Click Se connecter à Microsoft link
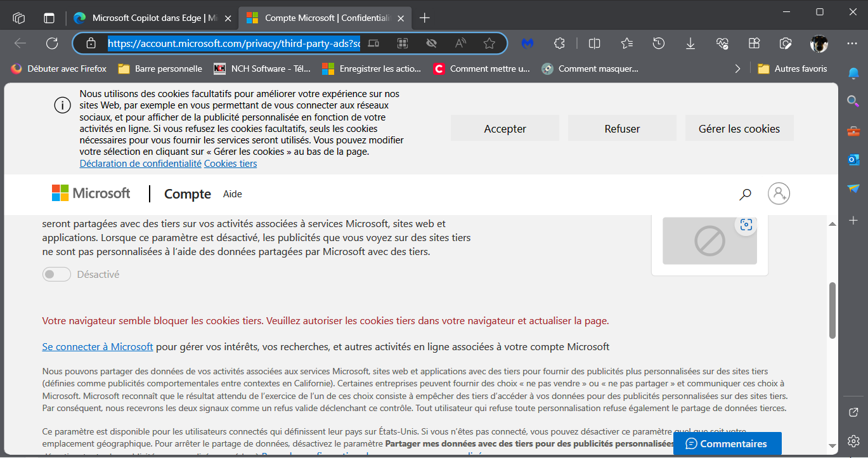This screenshot has width=868, height=458. click(x=98, y=347)
